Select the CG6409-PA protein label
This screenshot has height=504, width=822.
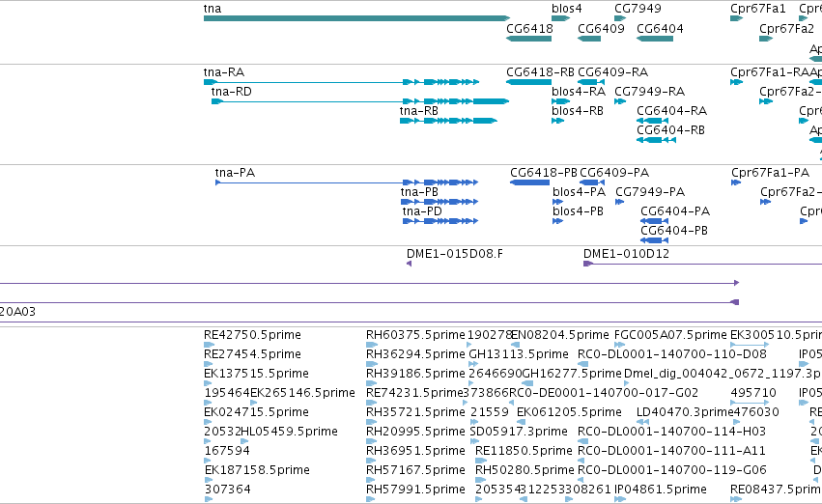(614, 173)
